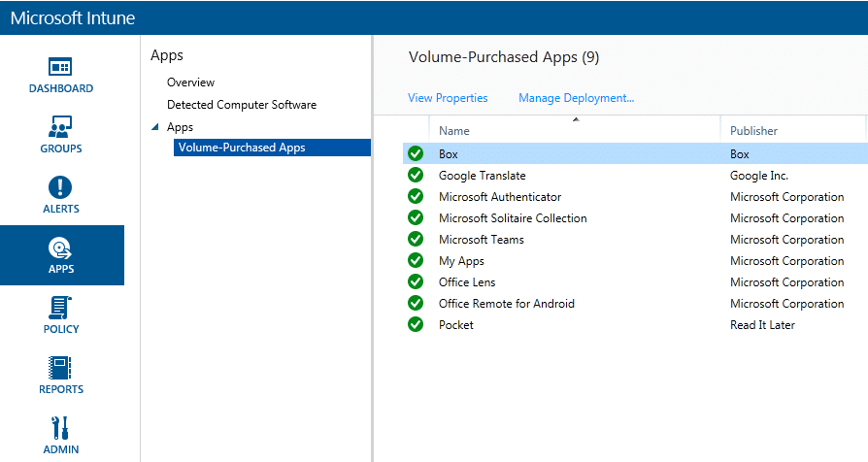868x462 pixels.
Task: Open Detected Computer Software
Action: coord(242,105)
